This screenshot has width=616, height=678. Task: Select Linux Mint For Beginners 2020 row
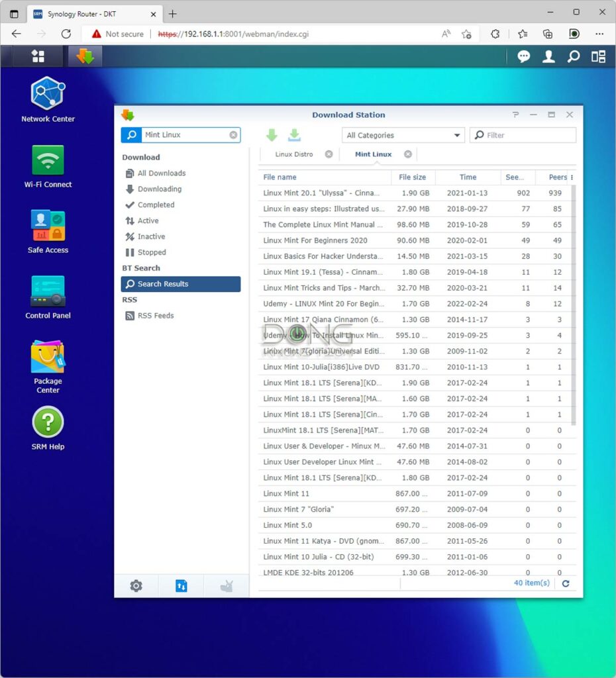tap(416, 241)
